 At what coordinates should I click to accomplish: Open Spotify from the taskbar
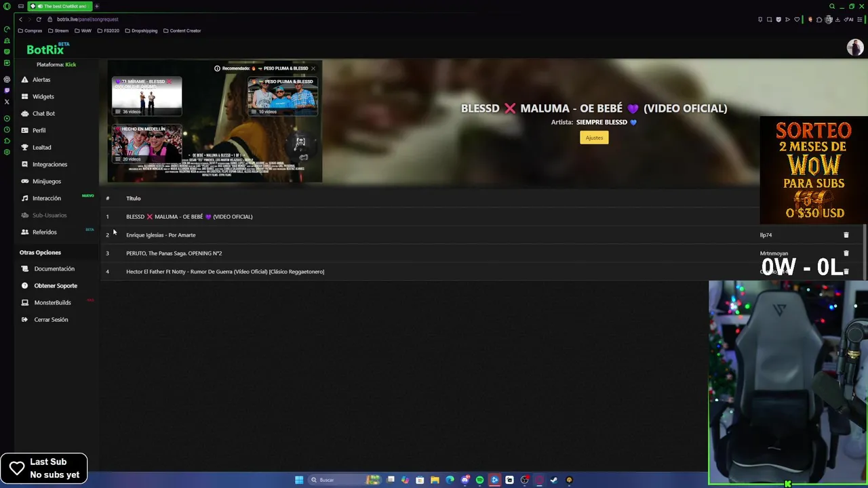tap(479, 480)
